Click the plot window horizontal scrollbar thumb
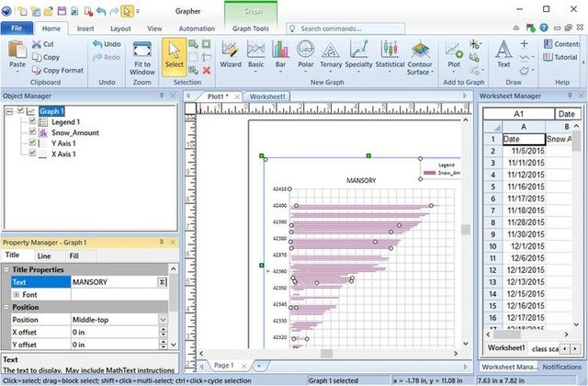This screenshot has height=386, width=588. (327, 353)
